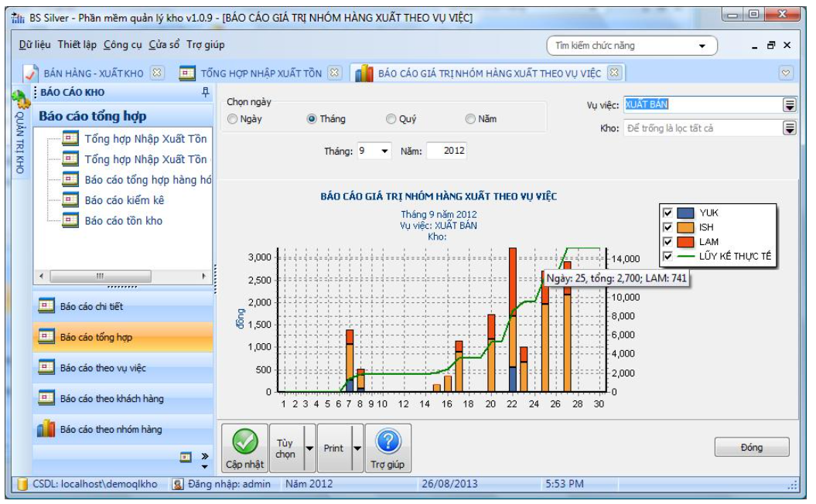The height and width of the screenshot is (504, 816).
Task: Close the Tổng hợp nhập xuất tồn tab
Action: (334, 73)
